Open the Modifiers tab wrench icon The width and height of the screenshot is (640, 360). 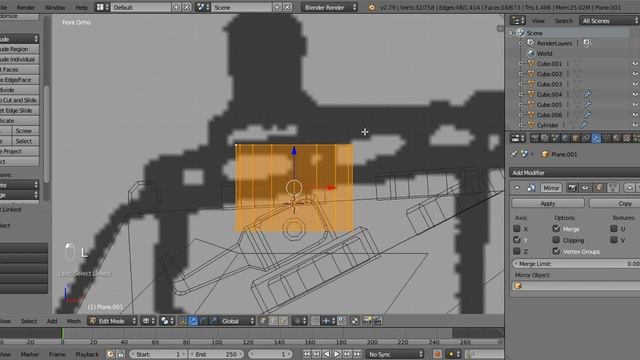click(x=596, y=138)
